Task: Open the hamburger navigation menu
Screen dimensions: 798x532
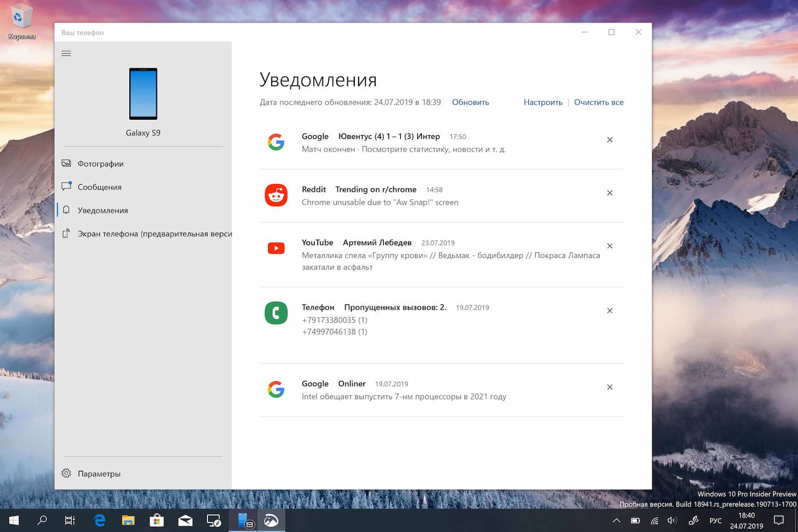Action: pos(66,53)
